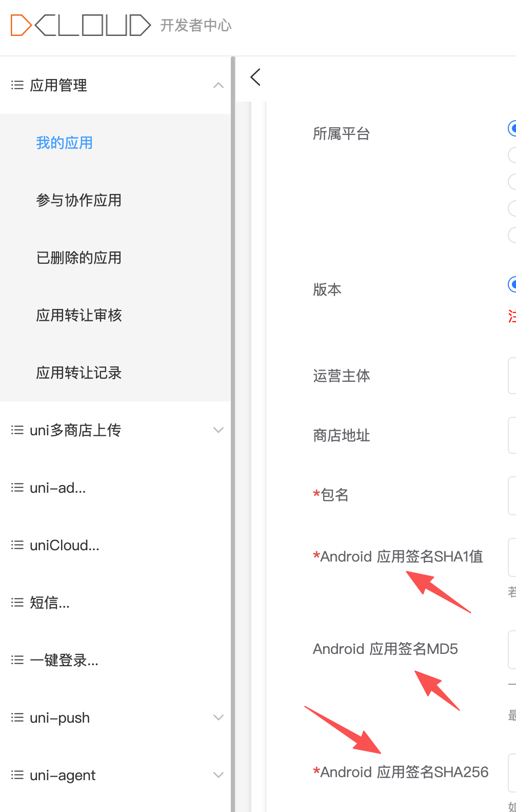Click the list icon beside 短信
Image resolution: width=516 pixels, height=812 pixels.
[17, 603]
